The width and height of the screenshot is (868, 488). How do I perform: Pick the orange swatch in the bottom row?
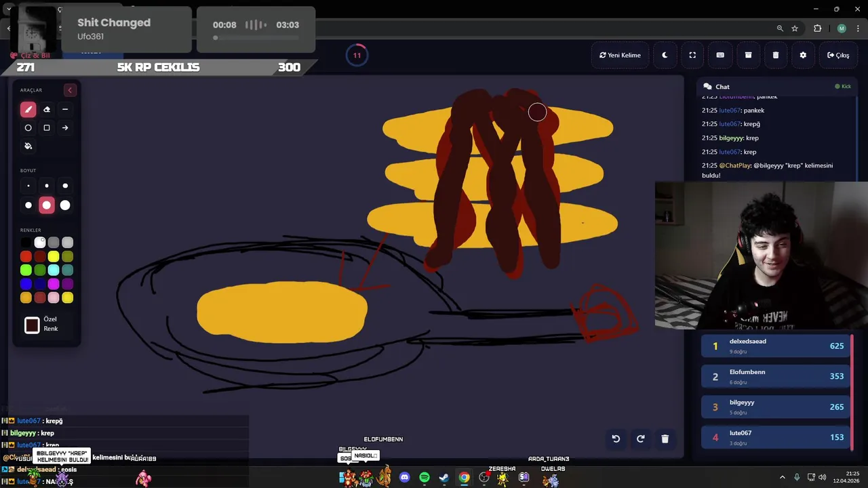pyautogui.click(x=26, y=298)
